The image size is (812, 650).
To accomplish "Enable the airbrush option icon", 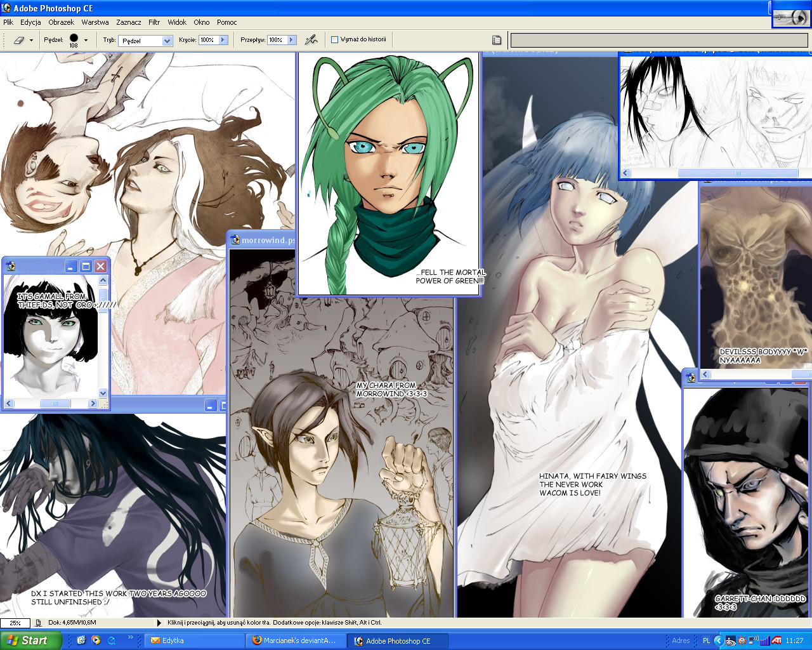I will (x=311, y=40).
